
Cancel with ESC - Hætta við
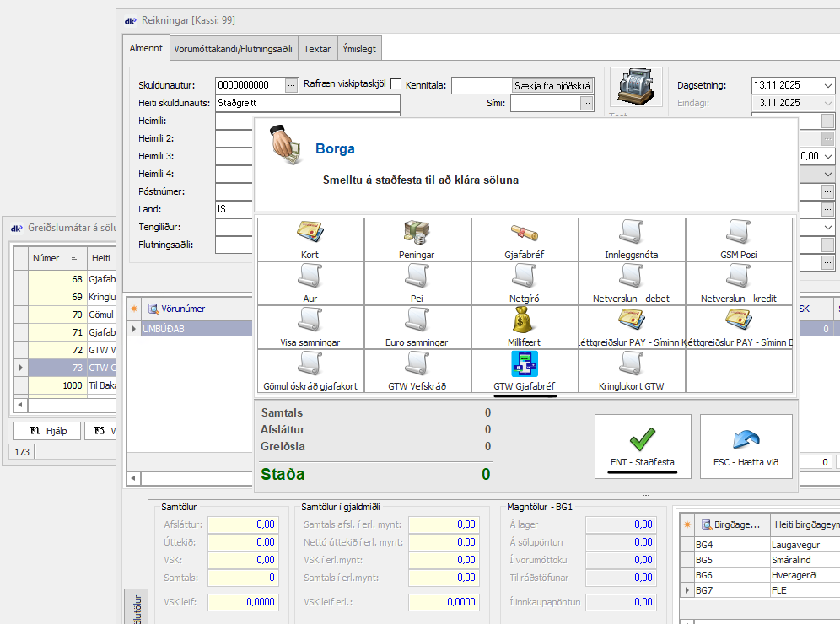click(746, 447)
